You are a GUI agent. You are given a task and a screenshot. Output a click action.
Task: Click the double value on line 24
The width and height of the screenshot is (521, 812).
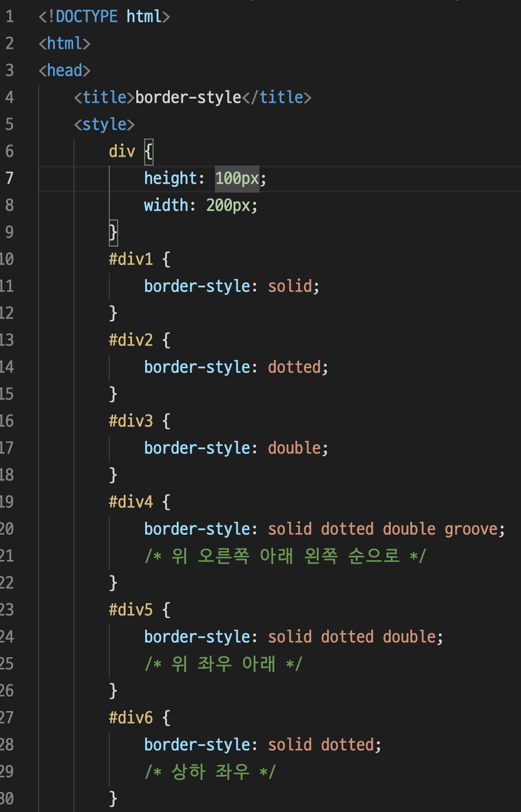click(409, 637)
